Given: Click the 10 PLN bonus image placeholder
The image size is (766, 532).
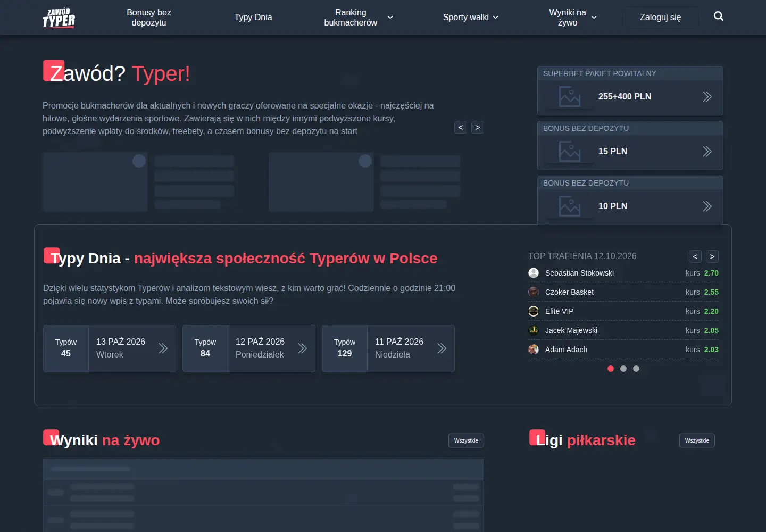Looking at the screenshot, I should (570, 206).
